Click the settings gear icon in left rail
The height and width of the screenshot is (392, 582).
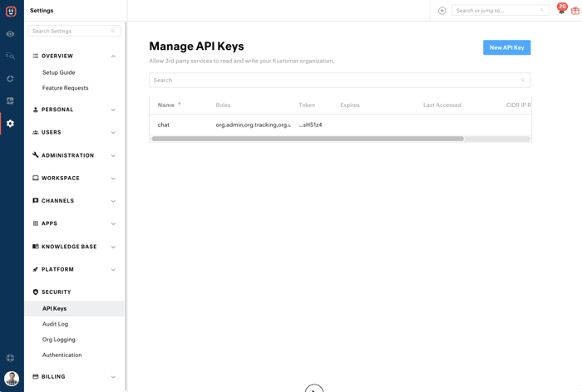click(x=10, y=124)
